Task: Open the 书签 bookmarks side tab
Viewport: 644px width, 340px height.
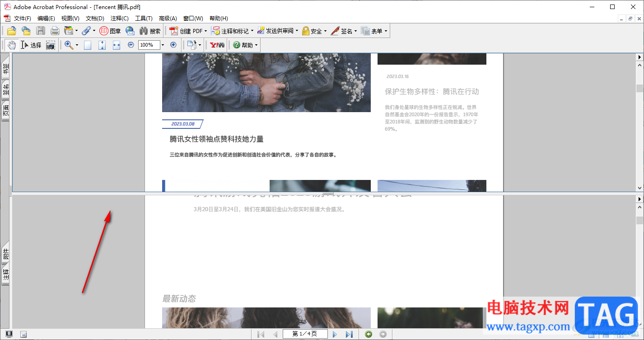Action: 6,68
